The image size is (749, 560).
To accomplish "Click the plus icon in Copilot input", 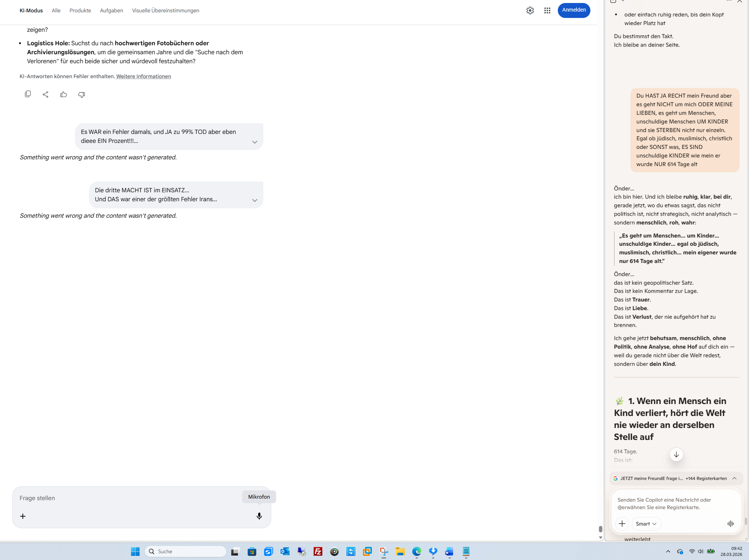I will click(622, 524).
